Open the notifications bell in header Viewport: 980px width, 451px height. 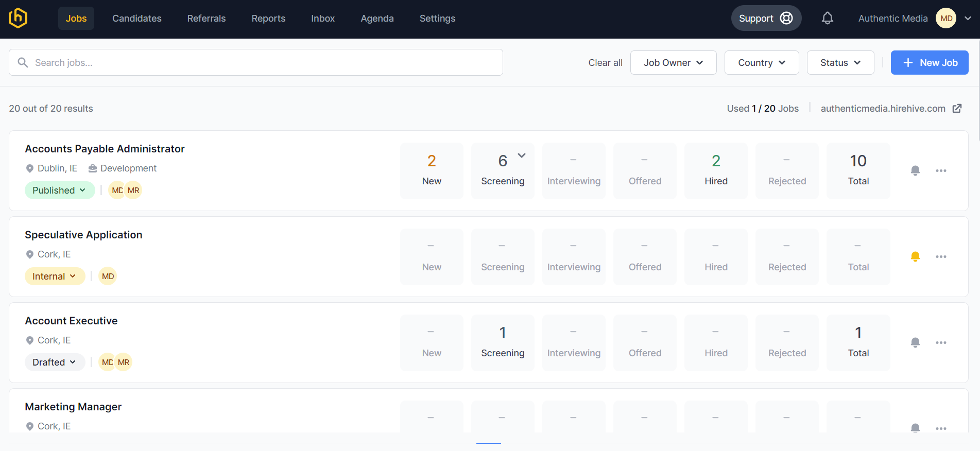827,19
